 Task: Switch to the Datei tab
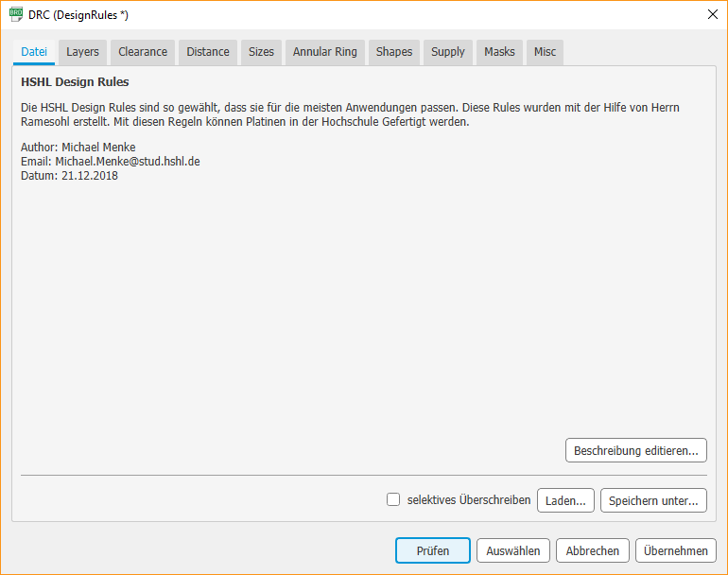click(34, 52)
